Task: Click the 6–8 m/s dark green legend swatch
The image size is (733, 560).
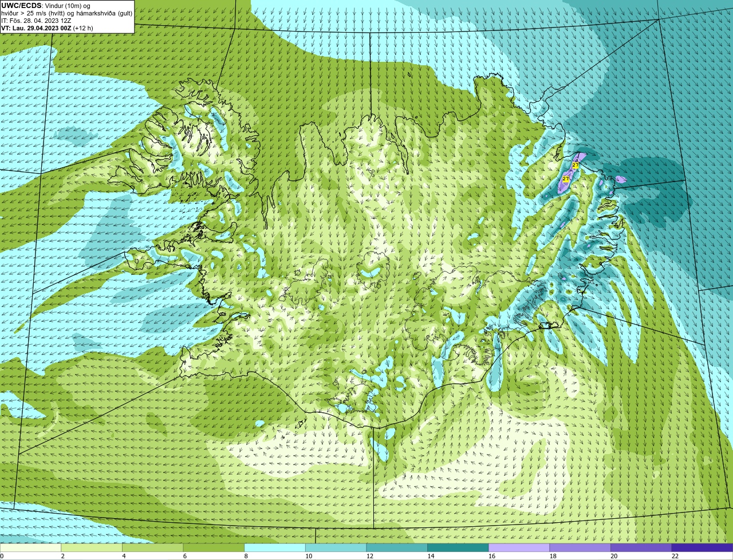Action: pyautogui.click(x=214, y=548)
